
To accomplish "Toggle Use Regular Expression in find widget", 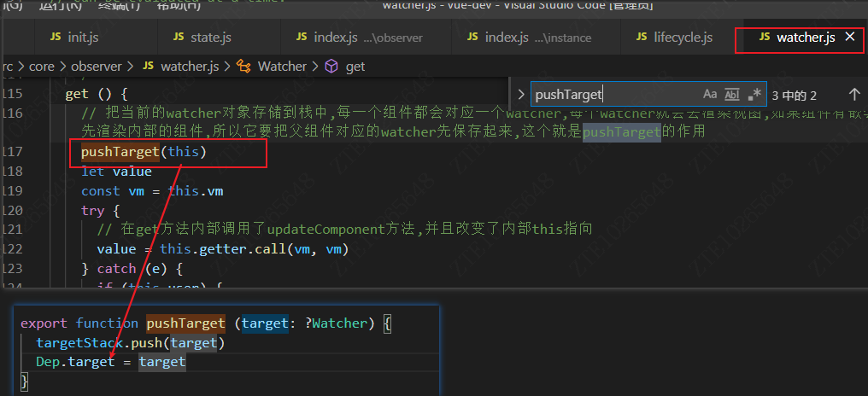I will click(754, 95).
